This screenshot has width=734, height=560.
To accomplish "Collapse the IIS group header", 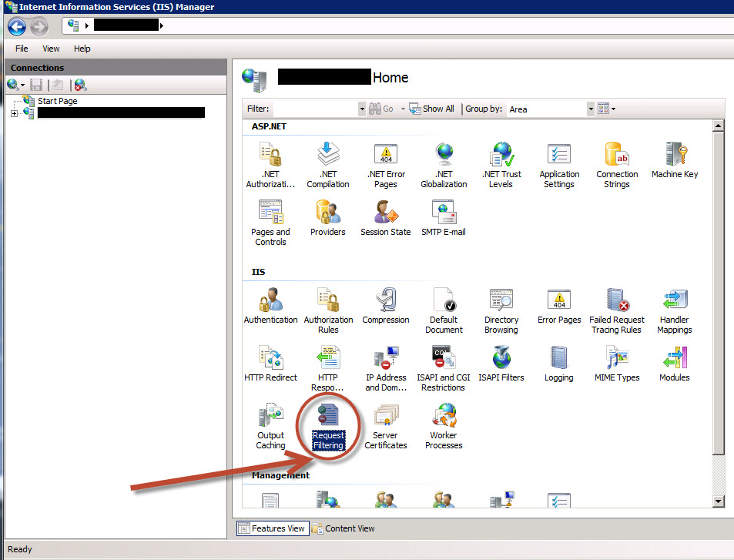I will [x=258, y=272].
